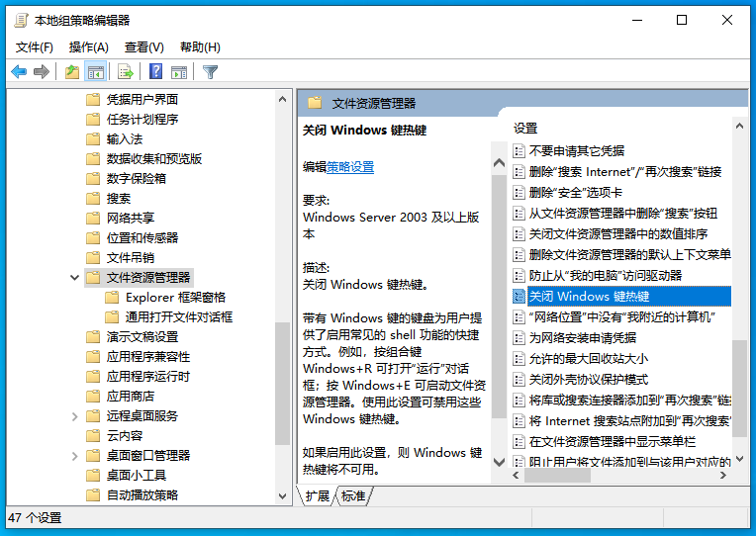Click the tree pane scroll-up arrow
Image resolution: width=756 pixels, height=536 pixels.
click(x=283, y=99)
